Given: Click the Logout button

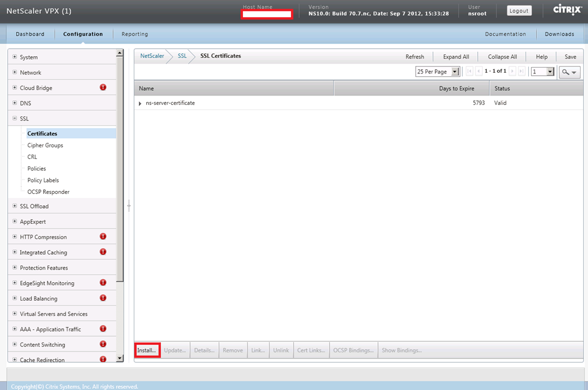Looking at the screenshot, I should coord(519,11).
